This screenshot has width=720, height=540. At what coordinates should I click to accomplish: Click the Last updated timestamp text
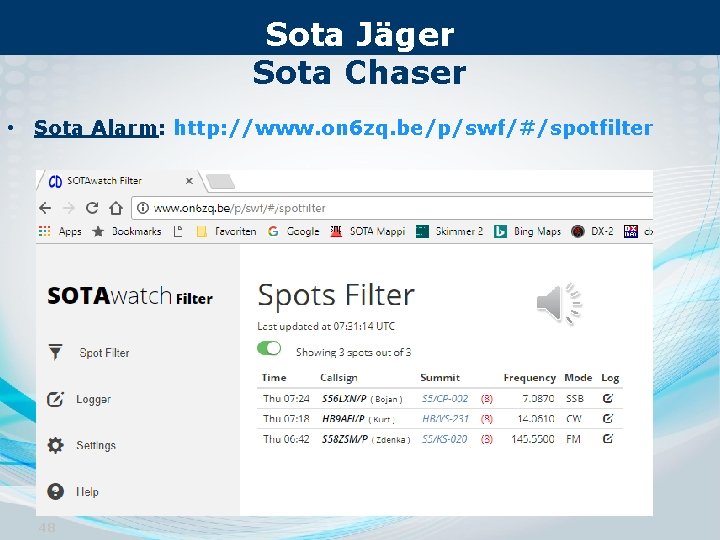tap(326, 326)
